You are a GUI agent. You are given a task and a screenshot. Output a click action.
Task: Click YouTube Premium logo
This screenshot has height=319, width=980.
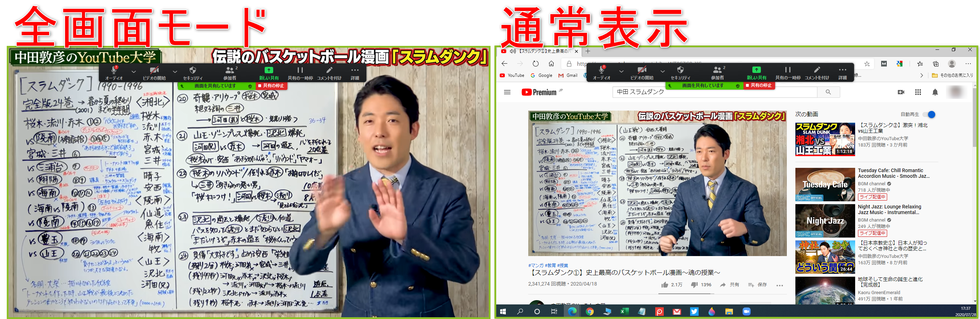[x=539, y=92]
